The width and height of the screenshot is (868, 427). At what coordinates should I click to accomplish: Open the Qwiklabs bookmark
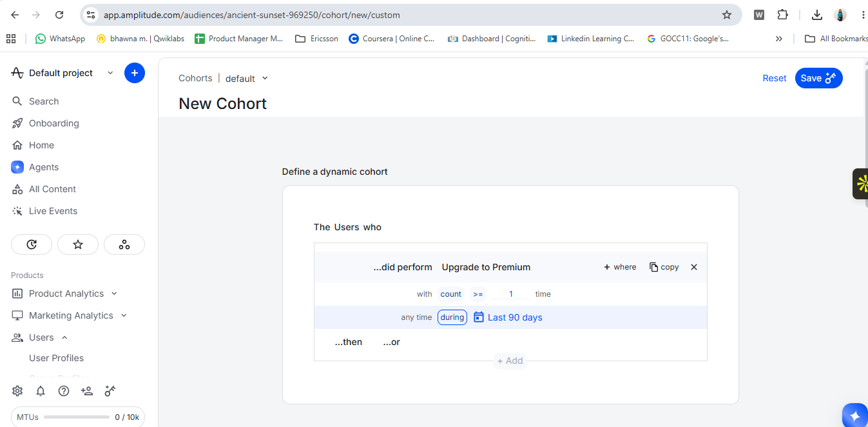(x=140, y=39)
